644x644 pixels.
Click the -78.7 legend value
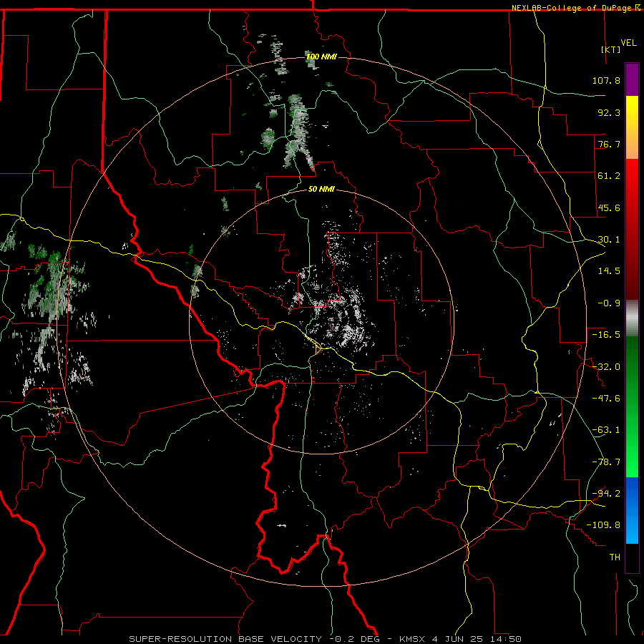pos(606,462)
